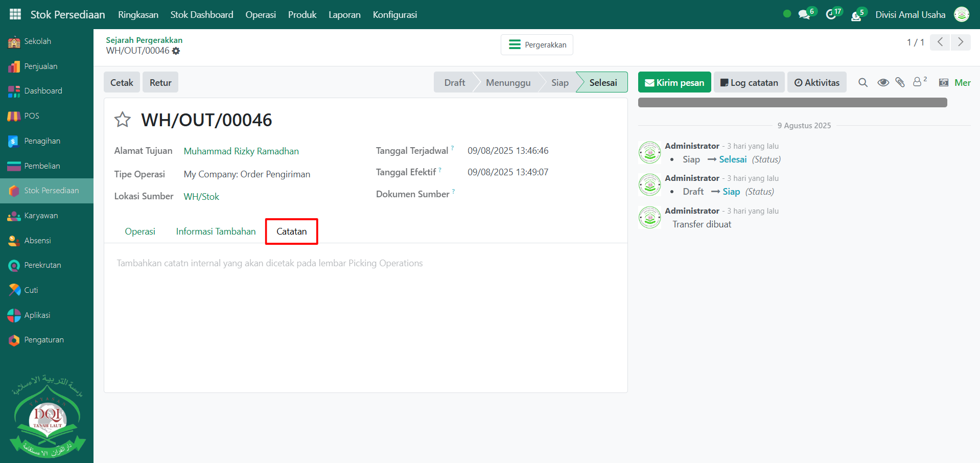Open the apps grid menu icon
This screenshot has height=463, width=980.
pos(15,14)
